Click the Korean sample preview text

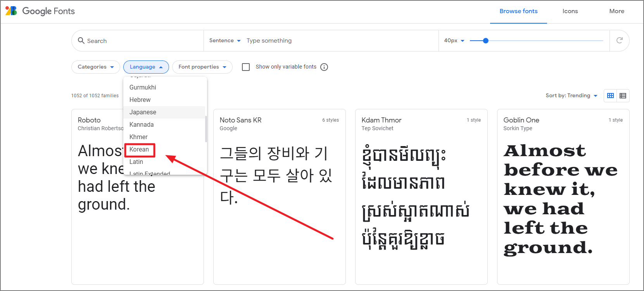[276, 175]
